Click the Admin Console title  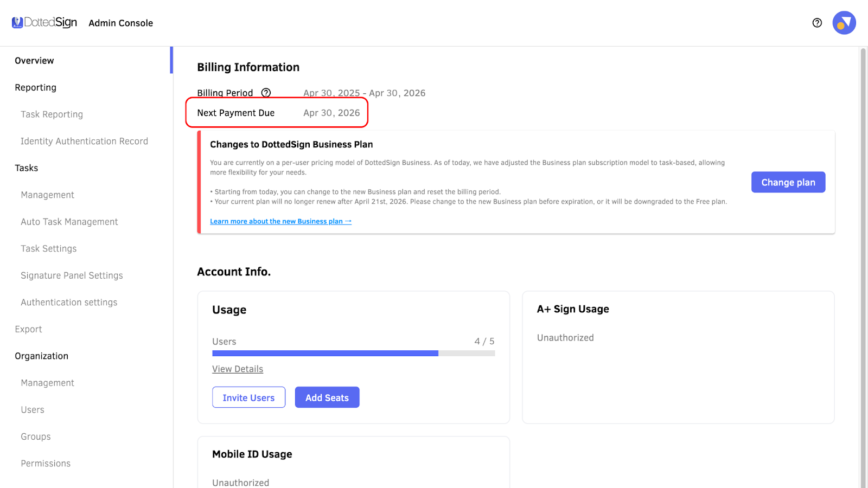(120, 23)
